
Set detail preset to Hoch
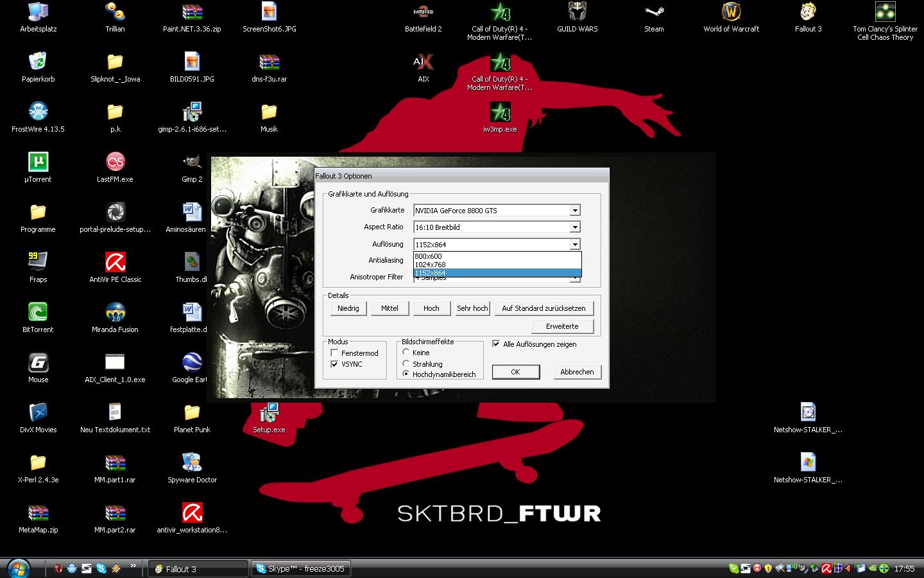(431, 308)
